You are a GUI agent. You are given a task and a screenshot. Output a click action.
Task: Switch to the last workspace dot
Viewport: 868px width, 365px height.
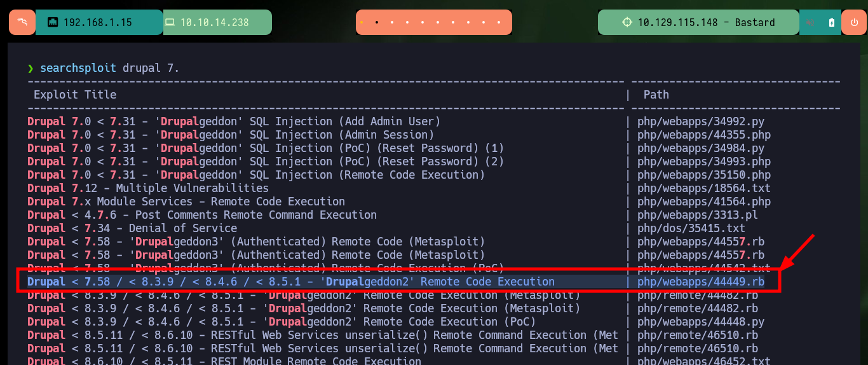(x=499, y=22)
